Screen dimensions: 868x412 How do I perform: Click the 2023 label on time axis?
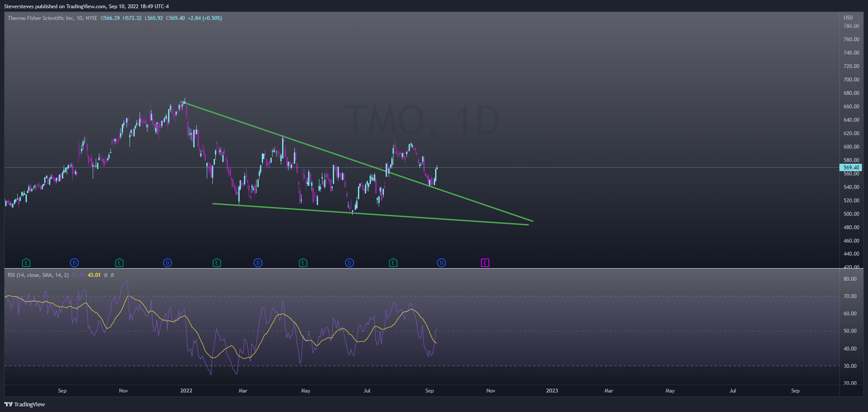(552, 391)
